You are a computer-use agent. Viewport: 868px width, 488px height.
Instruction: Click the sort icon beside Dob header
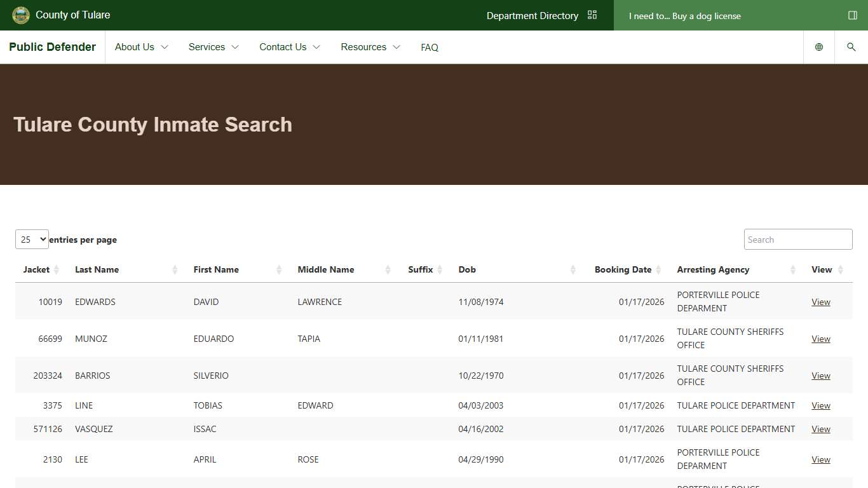point(574,269)
